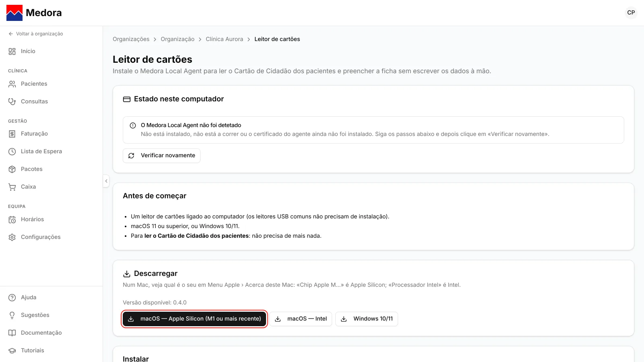Viewport: 644px width, 362px height.
Task: Click the Caixa shopping cart icon
Action: tap(12, 187)
